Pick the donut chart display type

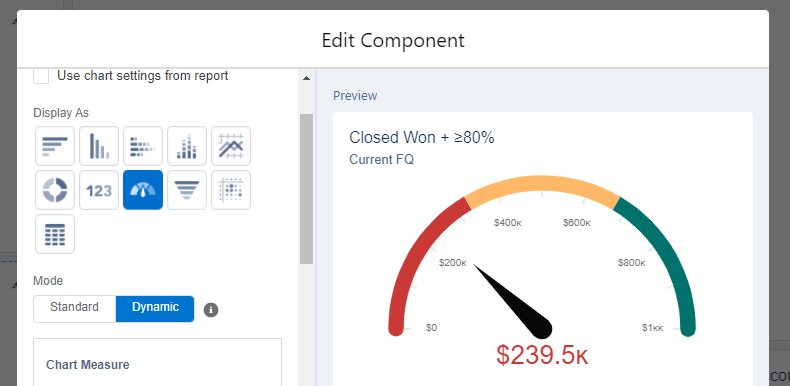tap(55, 190)
